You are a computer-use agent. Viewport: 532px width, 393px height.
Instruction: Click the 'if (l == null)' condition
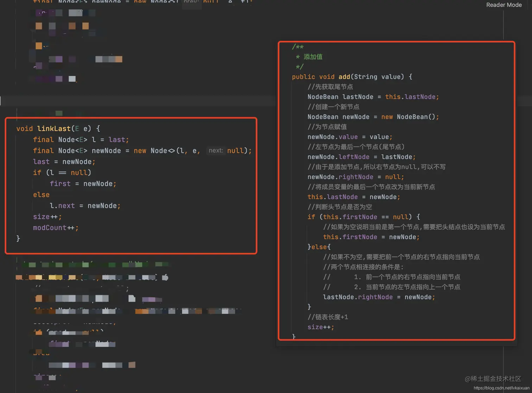[x=62, y=173]
